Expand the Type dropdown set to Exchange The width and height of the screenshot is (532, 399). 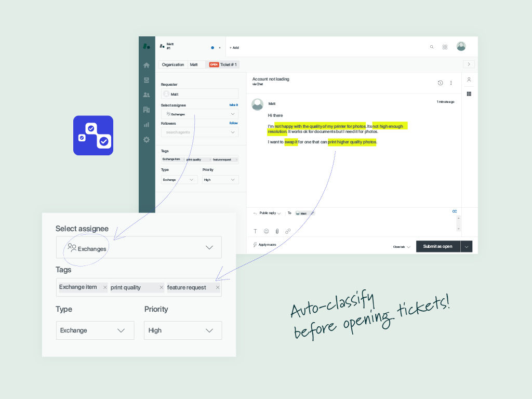point(95,330)
